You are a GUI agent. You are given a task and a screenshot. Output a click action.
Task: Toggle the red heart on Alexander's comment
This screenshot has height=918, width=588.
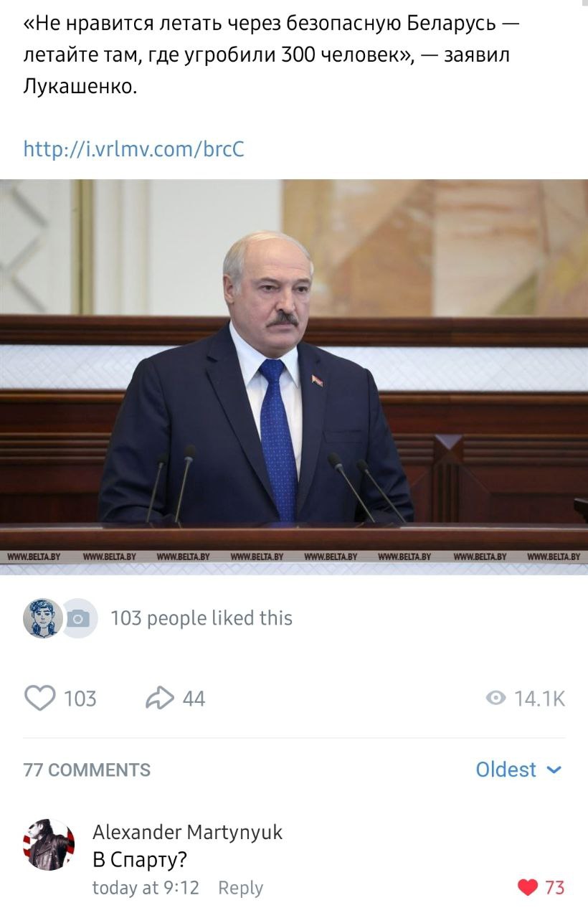click(x=528, y=888)
